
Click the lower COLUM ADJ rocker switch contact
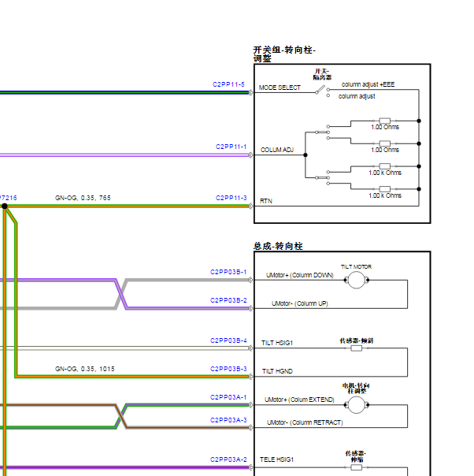tap(322, 177)
